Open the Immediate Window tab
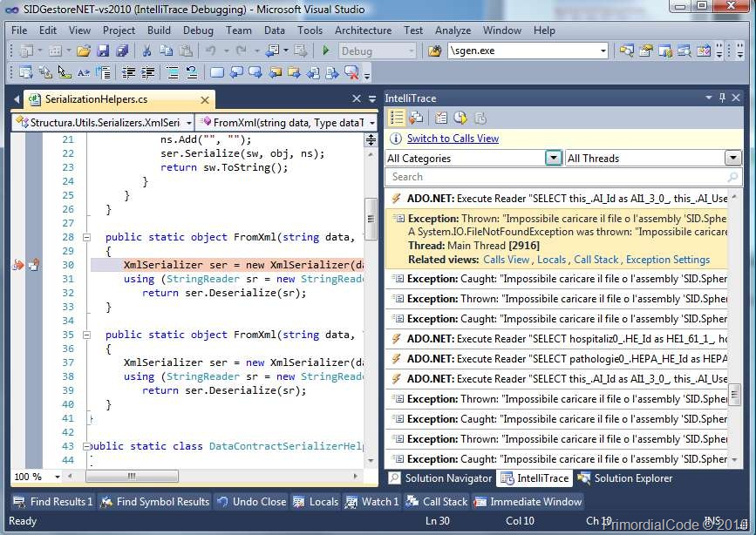This screenshot has width=756, height=535. (x=528, y=502)
